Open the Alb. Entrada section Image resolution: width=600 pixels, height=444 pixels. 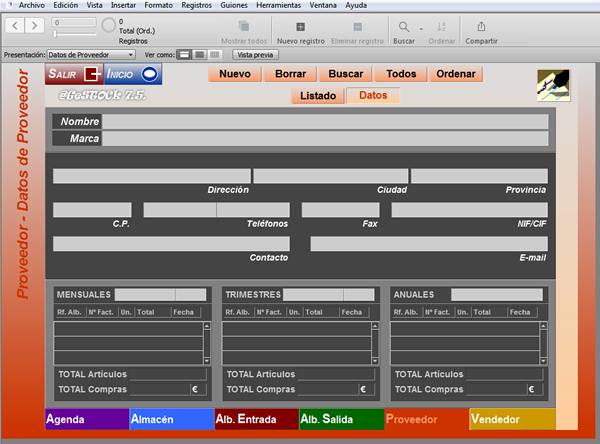[x=257, y=419]
